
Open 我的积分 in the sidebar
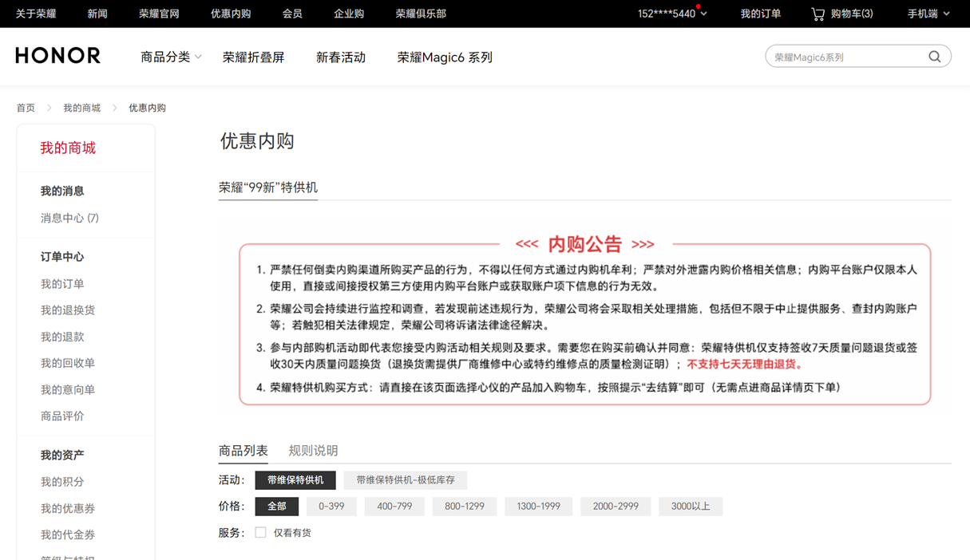62,482
